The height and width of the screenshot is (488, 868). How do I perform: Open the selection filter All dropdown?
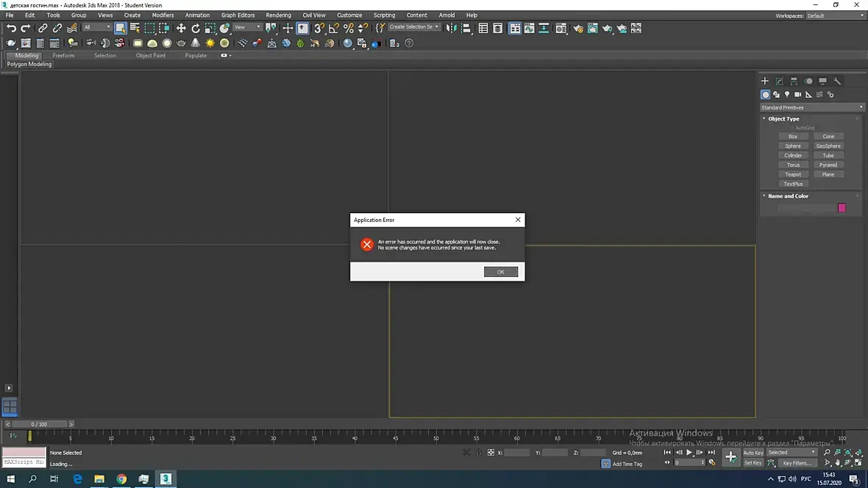[97, 27]
